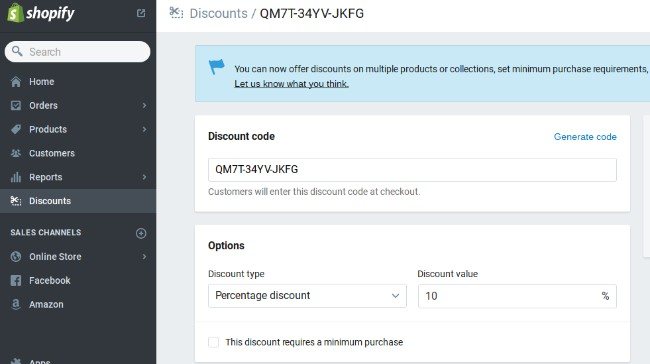Screen dimensions: 650x364
Task: Click the Online Store globe icon
Action: click(16, 257)
